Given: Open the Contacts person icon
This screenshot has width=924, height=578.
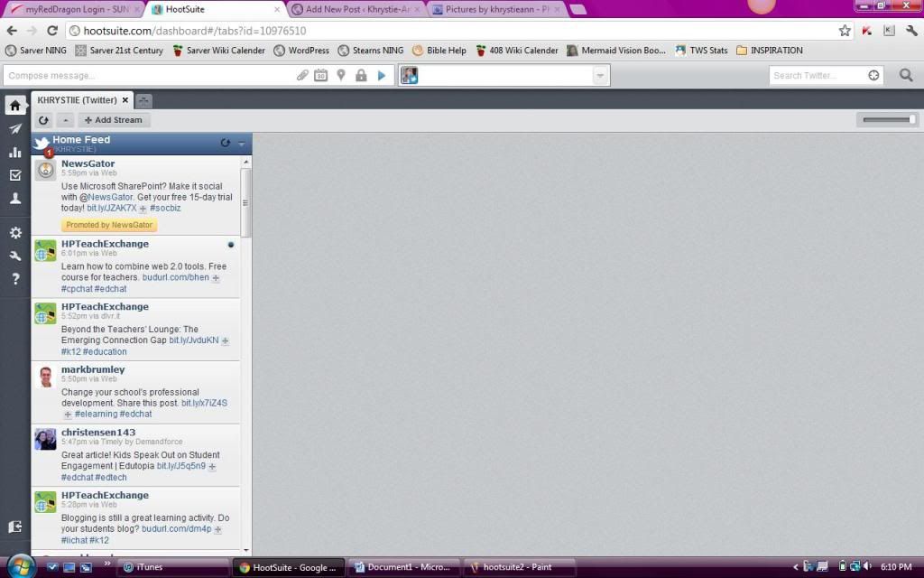Looking at the screenshot, I should [15, 198].
